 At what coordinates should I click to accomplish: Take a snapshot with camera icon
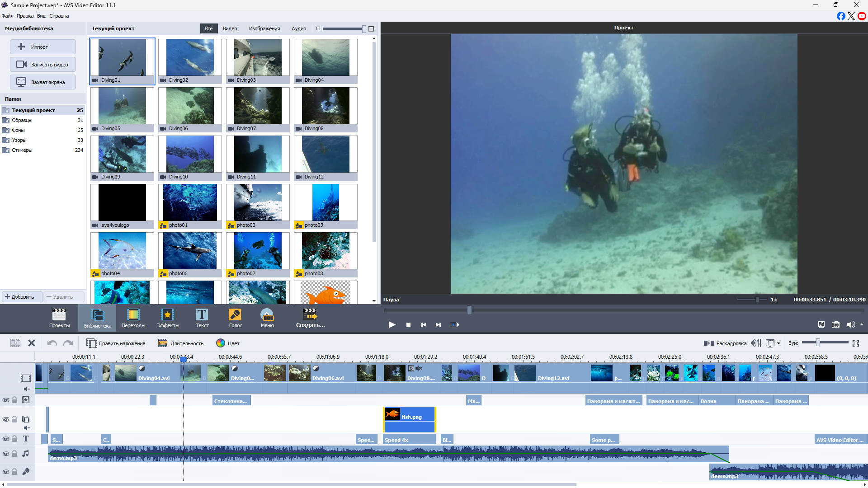tap(836, 324)
